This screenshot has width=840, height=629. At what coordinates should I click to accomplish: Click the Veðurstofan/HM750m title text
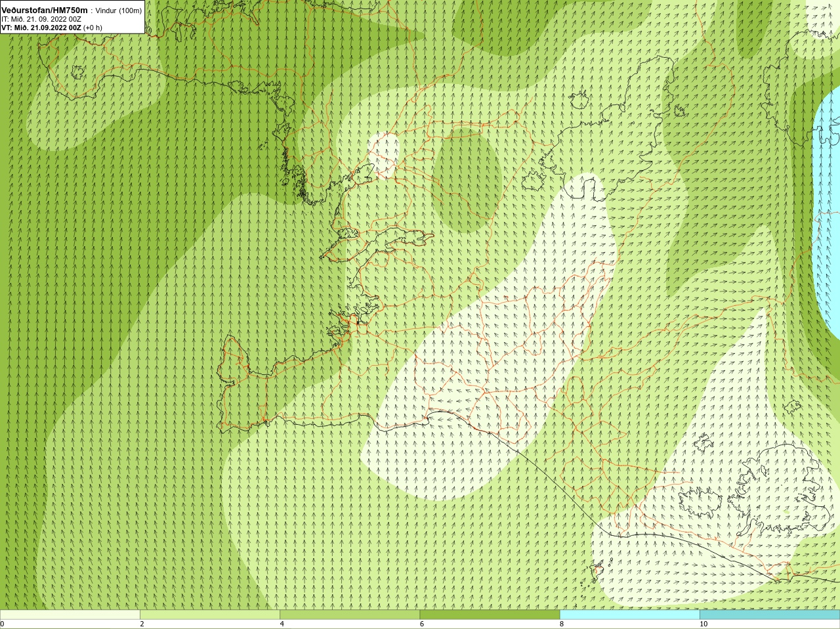pyautogui.click(x=45, y=11)
